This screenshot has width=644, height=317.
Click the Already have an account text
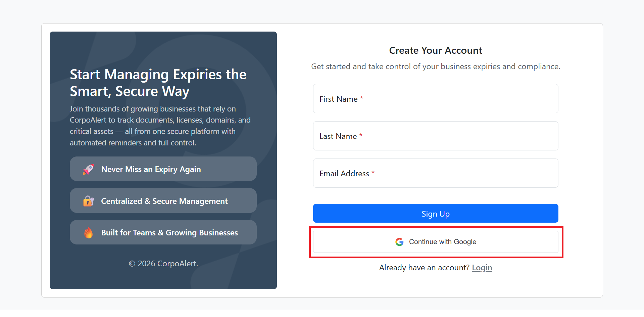tap(424, 268)
